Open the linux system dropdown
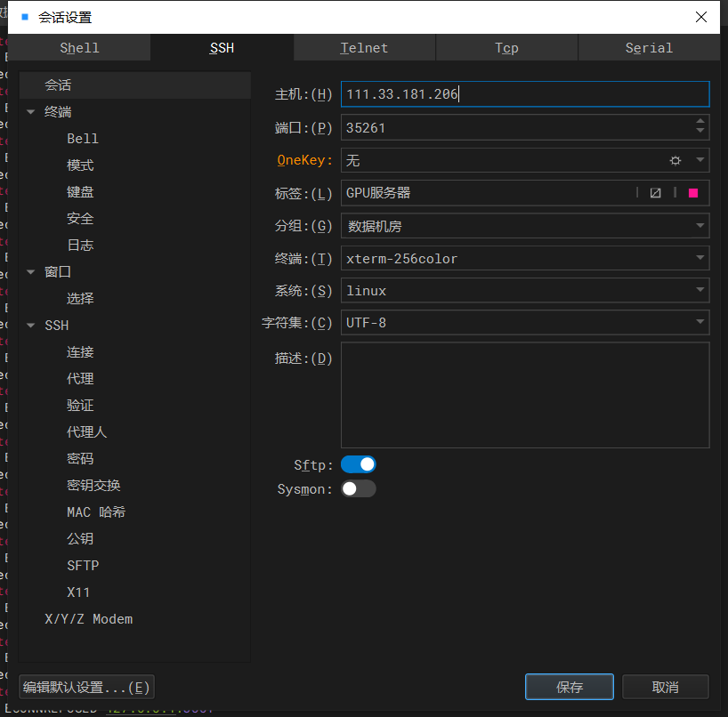 click(x=700, y=290)
